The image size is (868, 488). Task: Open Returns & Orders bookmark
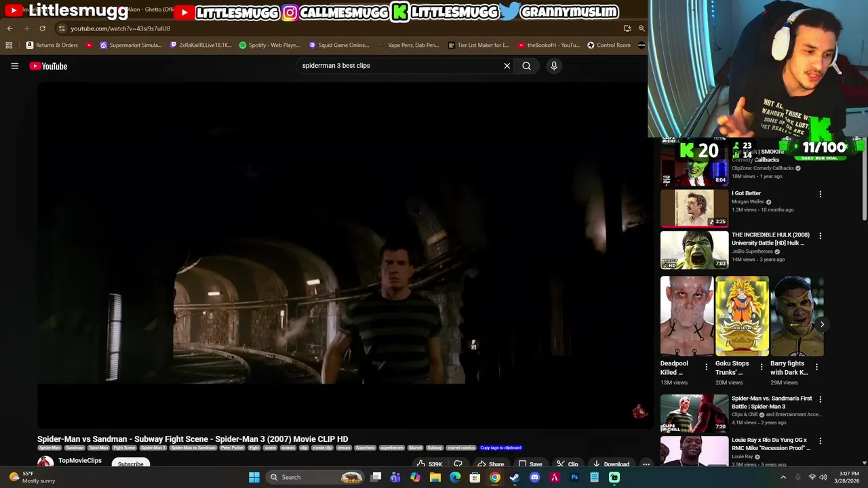[52, 45]
